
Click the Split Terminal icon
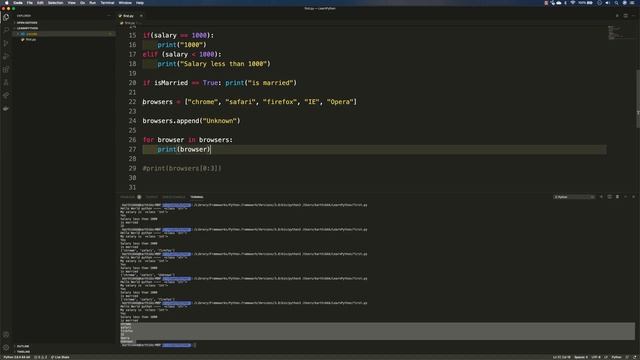(x=609, y=197)
